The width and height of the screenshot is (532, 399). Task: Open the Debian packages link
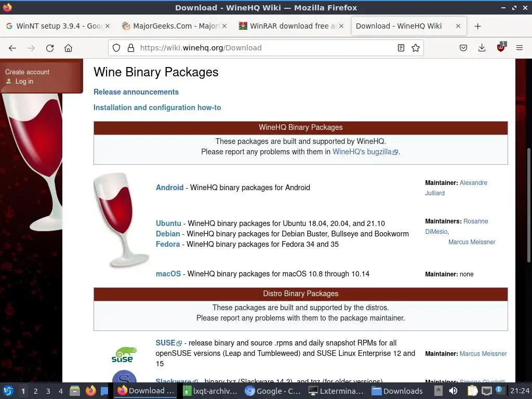click(168, 234)
